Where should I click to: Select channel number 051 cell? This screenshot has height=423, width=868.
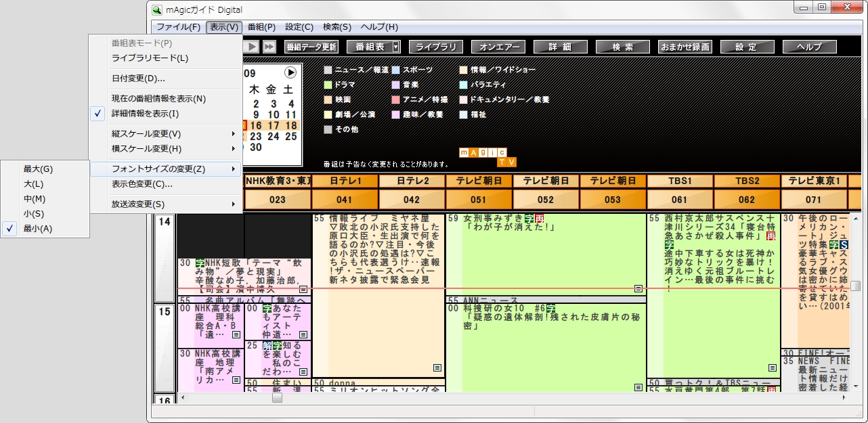479,200
